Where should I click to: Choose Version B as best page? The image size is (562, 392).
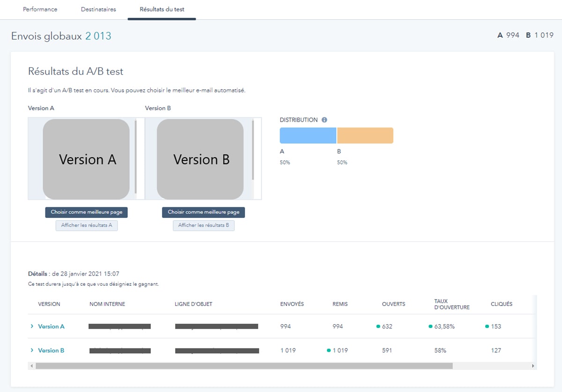tap(203, 212)
